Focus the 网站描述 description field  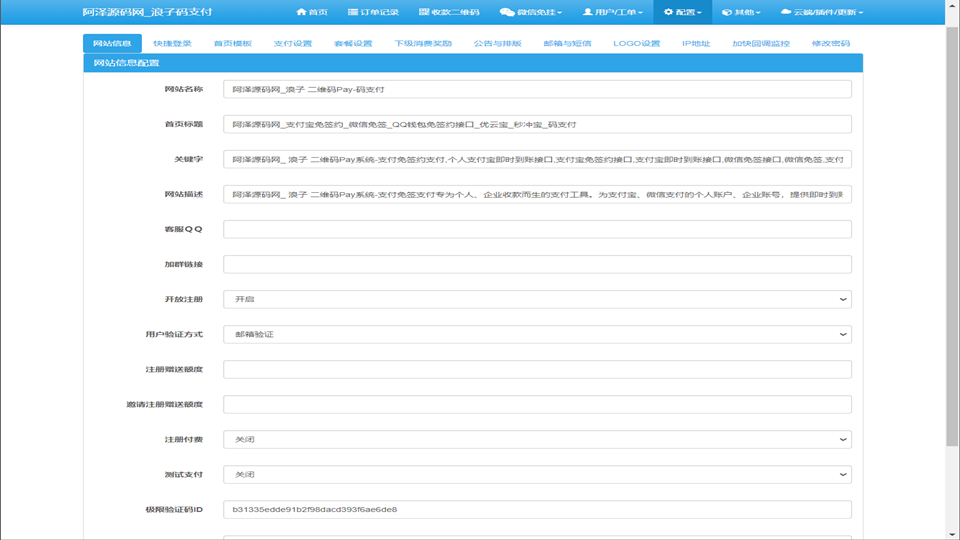tap(537, 194)
